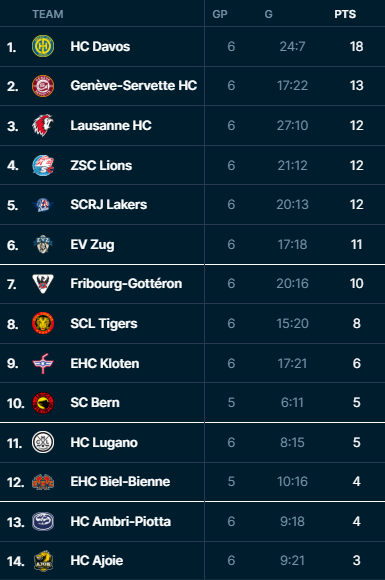Click the HC Davos team logo

pos(43,46)
